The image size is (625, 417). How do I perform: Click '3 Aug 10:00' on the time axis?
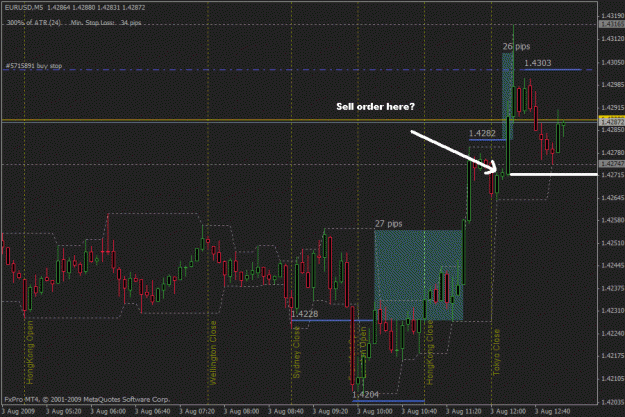pos(375,411)
